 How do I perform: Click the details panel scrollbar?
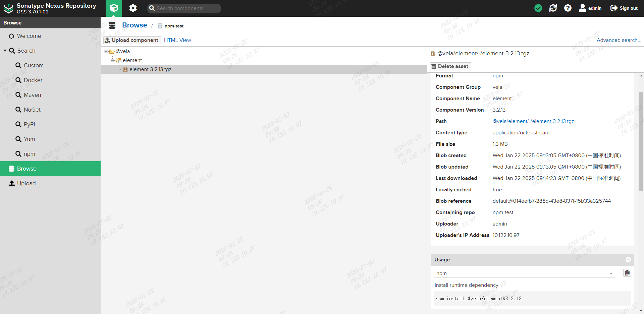641,141
